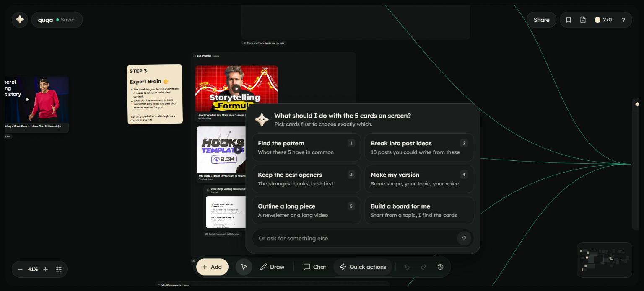Open the view settings sliders icon
The width and height of the screenshot is (644, 291).
tap(59, 269)
